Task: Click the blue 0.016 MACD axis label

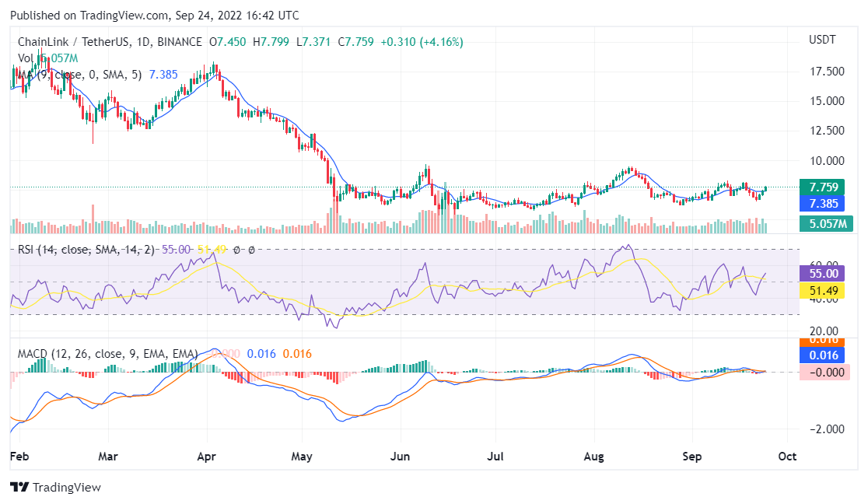Action: (823, 355)
